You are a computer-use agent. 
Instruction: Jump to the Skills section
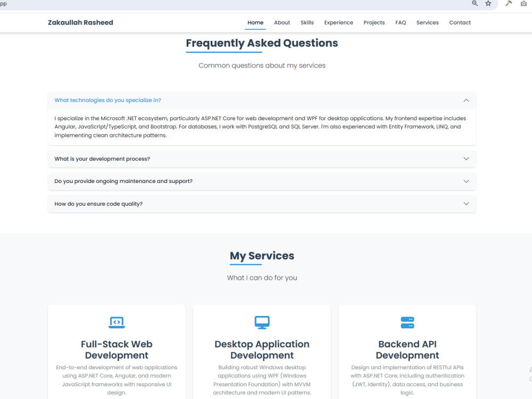tap(307, 22)
